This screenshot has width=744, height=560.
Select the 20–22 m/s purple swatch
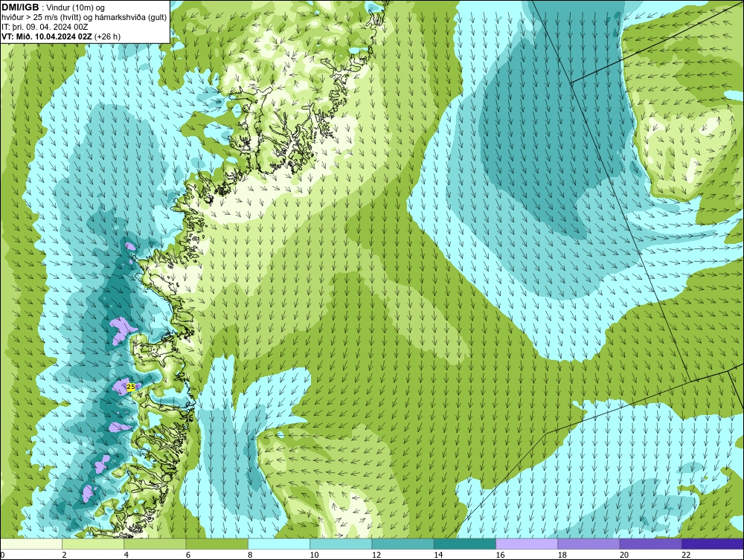point(650,544)
